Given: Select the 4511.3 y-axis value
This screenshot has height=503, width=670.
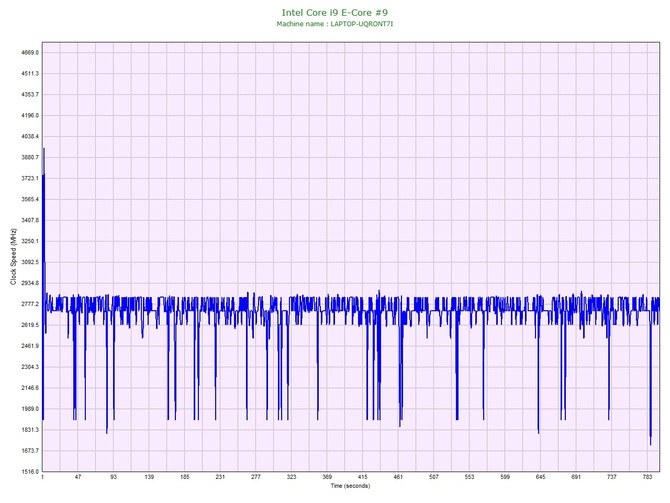Looking at the screenshot, I should 30,74.
